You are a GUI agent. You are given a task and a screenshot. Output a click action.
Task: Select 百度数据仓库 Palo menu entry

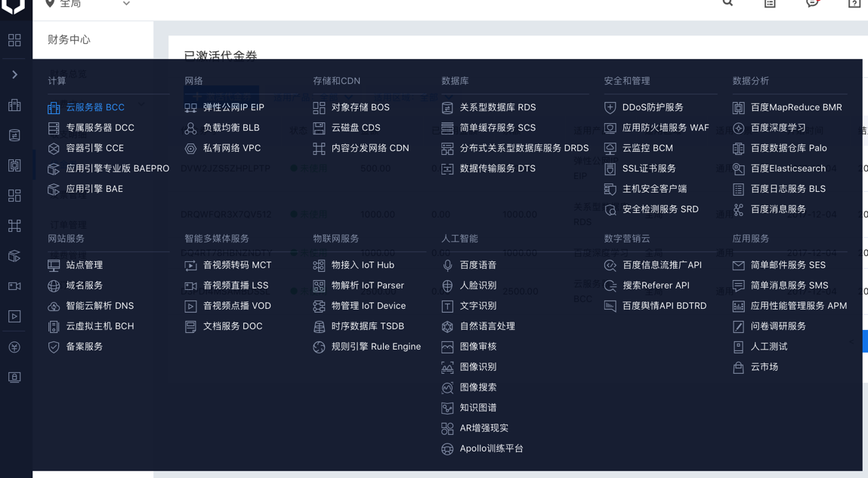click(x=789, y=148)
